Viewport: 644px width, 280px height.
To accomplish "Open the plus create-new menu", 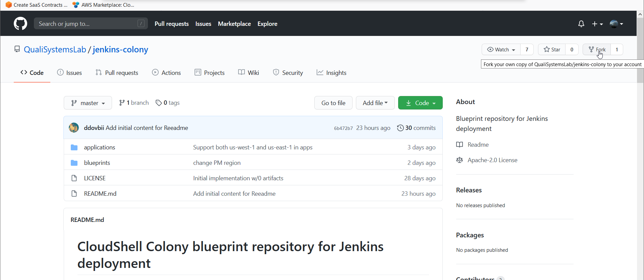I will point(597,24).
